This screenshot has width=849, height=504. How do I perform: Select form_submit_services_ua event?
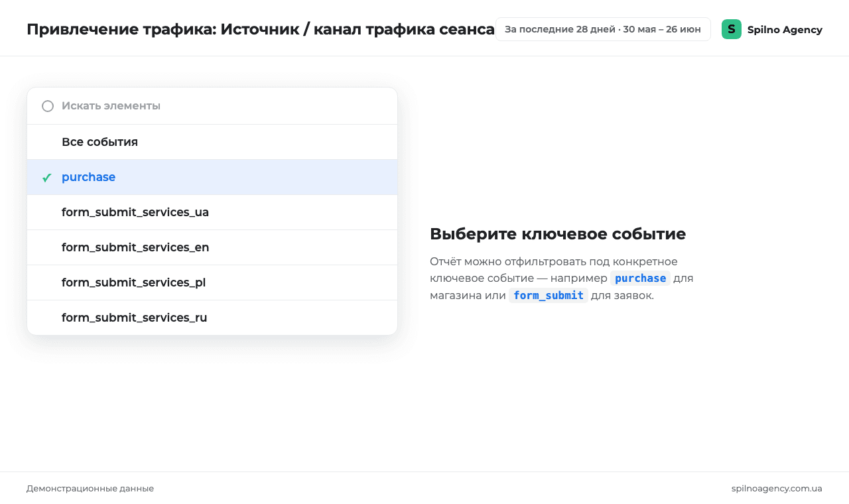212,212
